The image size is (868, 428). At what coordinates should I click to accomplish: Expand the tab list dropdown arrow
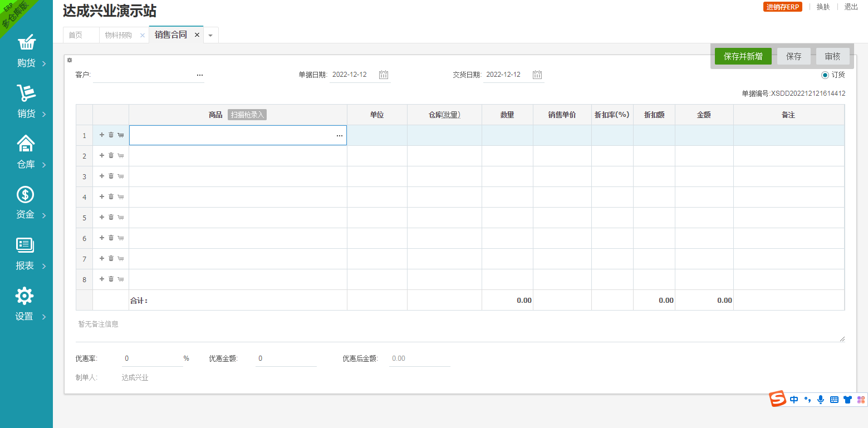click(210, 35)
